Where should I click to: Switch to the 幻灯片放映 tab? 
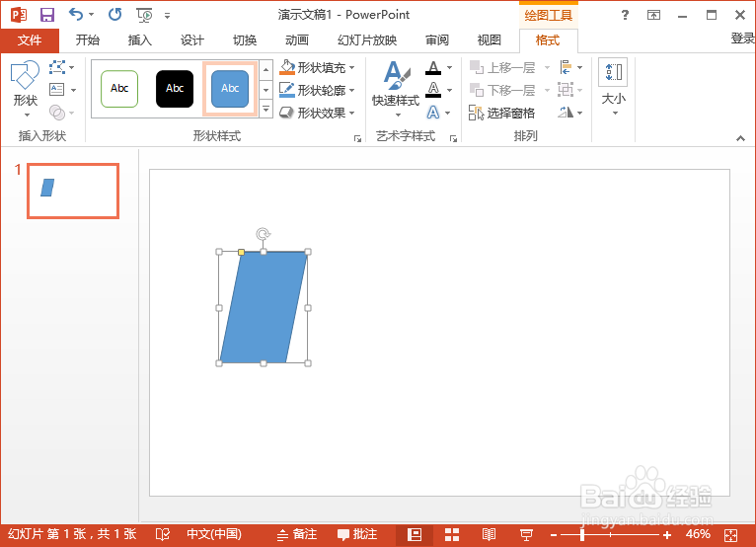pos(367,40)
